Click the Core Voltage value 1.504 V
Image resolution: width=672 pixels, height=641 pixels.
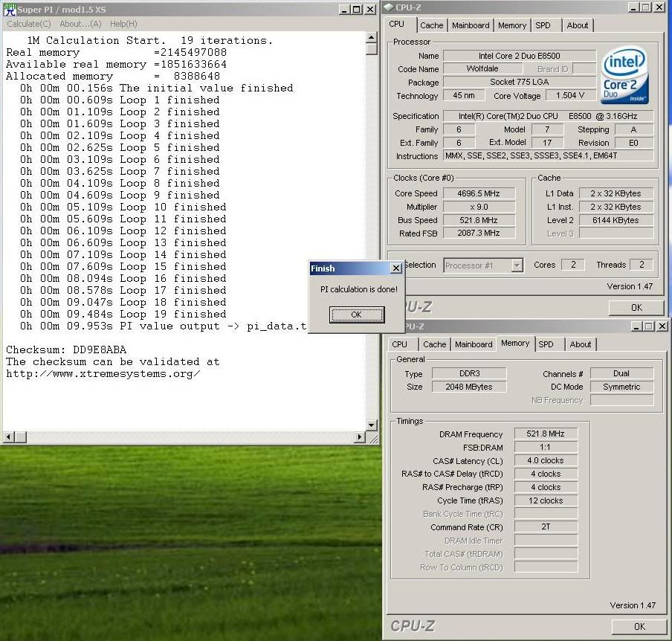tap(570, 95)
